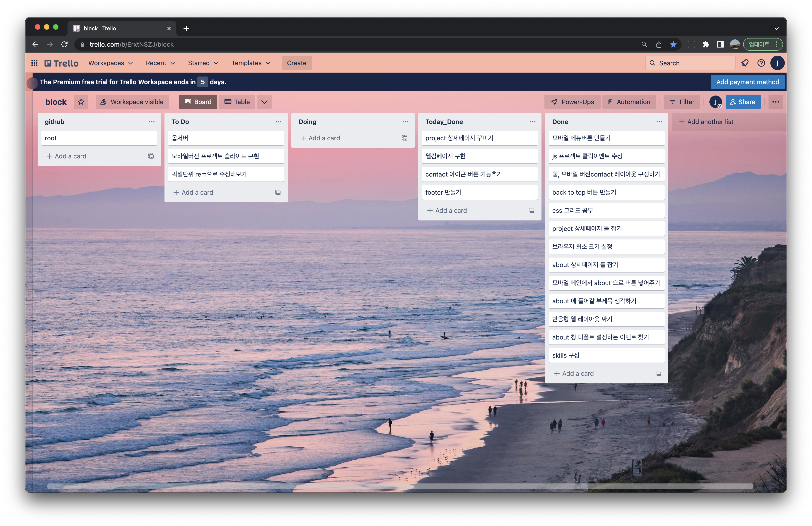Open the help information icon
The image size is (812, 526).
click(761, 63)
